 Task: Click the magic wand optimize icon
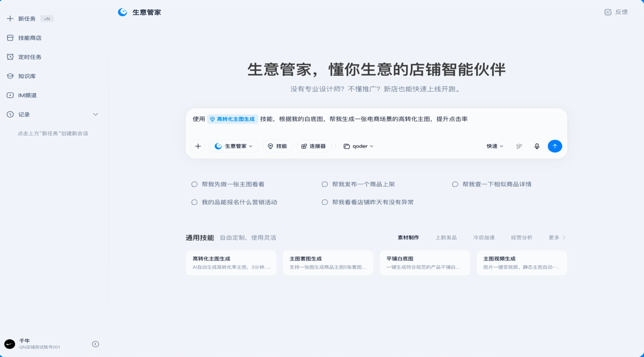[519, 146]
